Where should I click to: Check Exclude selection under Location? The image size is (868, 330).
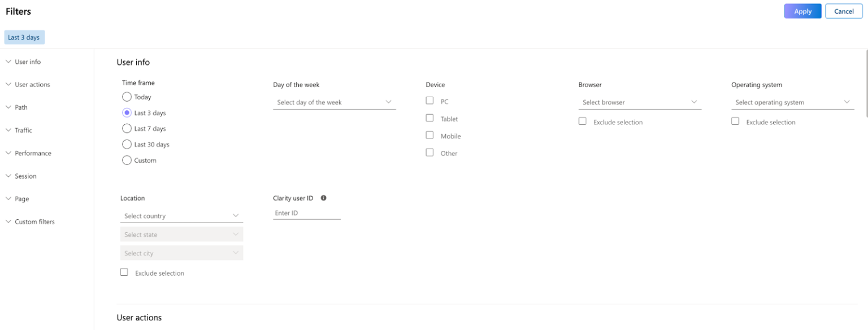(x=124, y=272)
